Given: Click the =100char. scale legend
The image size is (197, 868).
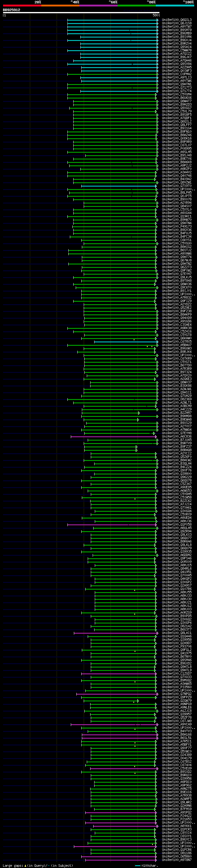Looking at the screenshot, I should tap(147, 866).
